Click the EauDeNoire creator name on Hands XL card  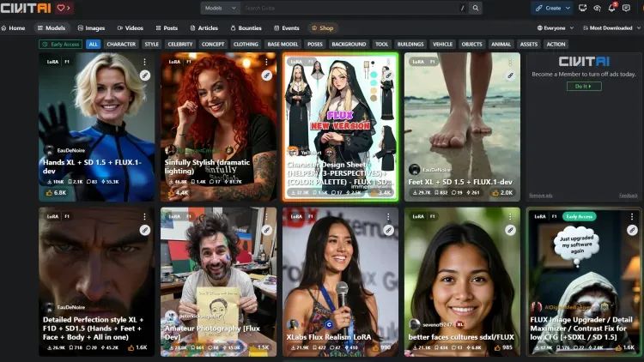(70, 150)
